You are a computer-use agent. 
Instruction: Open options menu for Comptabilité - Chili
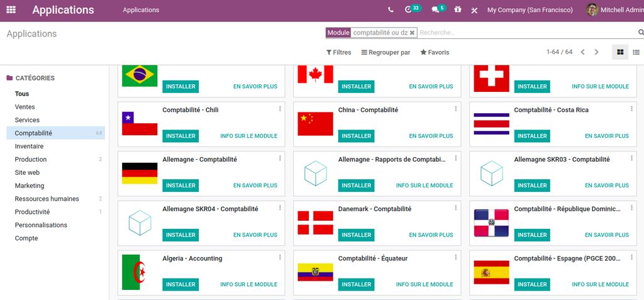[280, 109]
